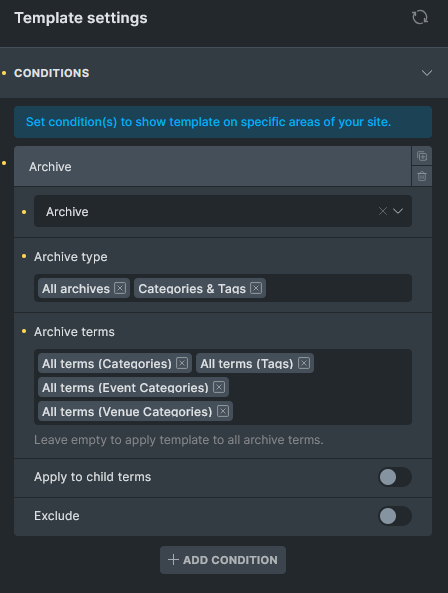Clear the Archive dropdown selection
This screenshot has width=448, height=593.
[383, 211]
